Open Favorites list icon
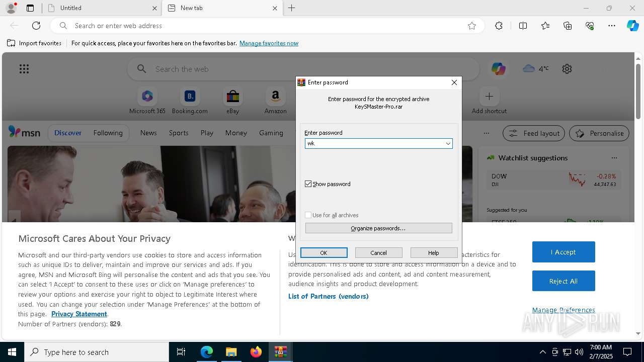 point(545,26)
